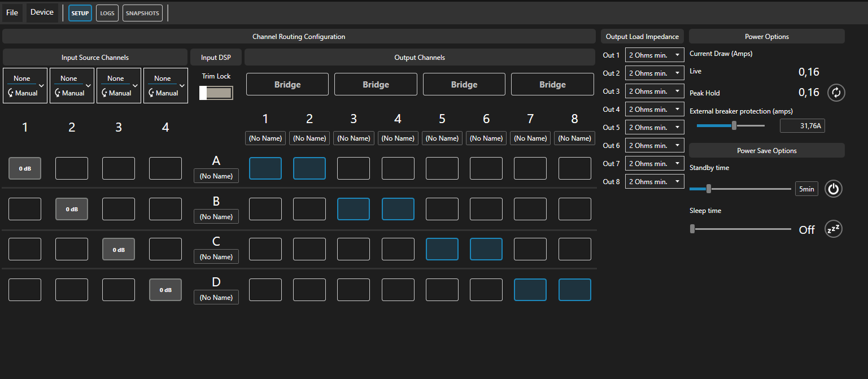The image size is (868, 379).
Task: Click the Manual refresh icon under input 3
Action: (x=104, y=93)
